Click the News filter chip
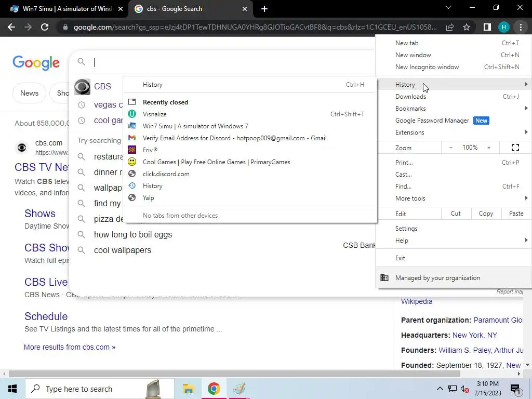This screenshot has width=532, height=399. (x=29, y=93)
